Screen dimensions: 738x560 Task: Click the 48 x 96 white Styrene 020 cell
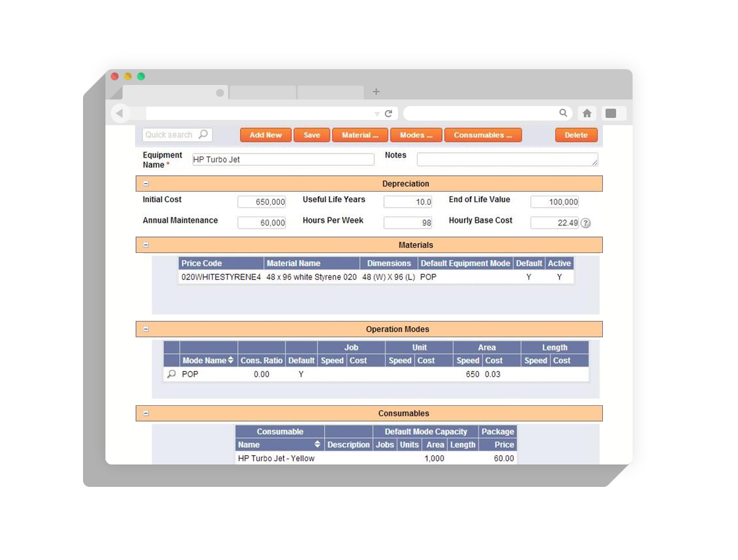click(x=312, y=277)
